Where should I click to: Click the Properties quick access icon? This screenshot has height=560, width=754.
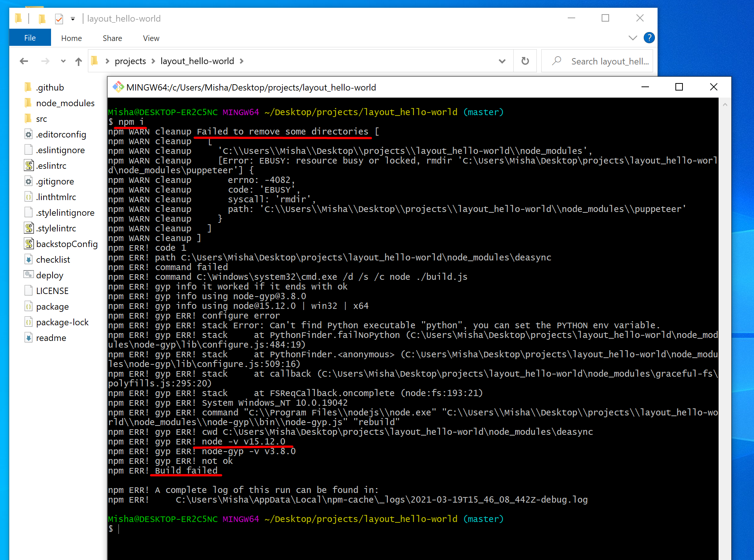pos(59,19)
